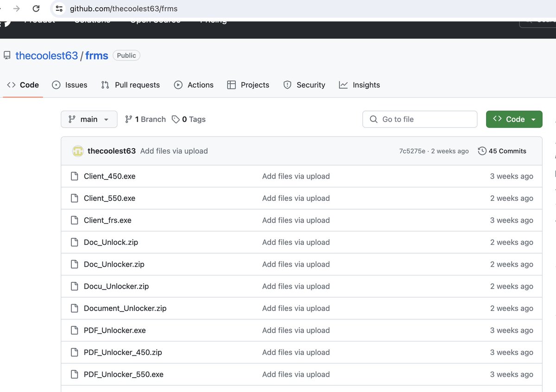Click the file icon beside Client_frs.exe
This screenshot has height=392, width=556.
tap(74, 220)
